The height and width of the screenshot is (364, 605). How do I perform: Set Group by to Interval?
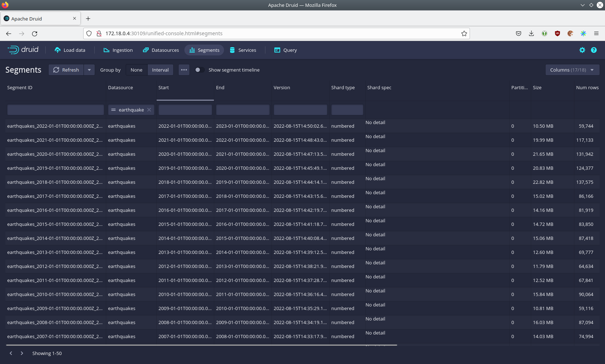(x=160, y=70)
